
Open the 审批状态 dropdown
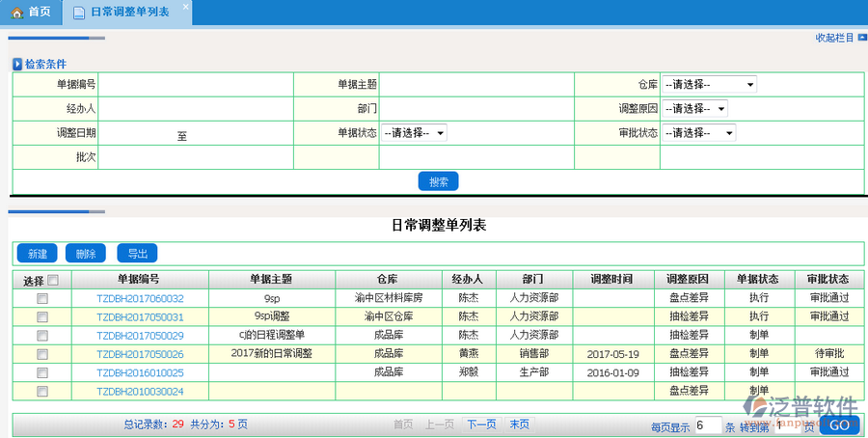[x=698, y=133]
